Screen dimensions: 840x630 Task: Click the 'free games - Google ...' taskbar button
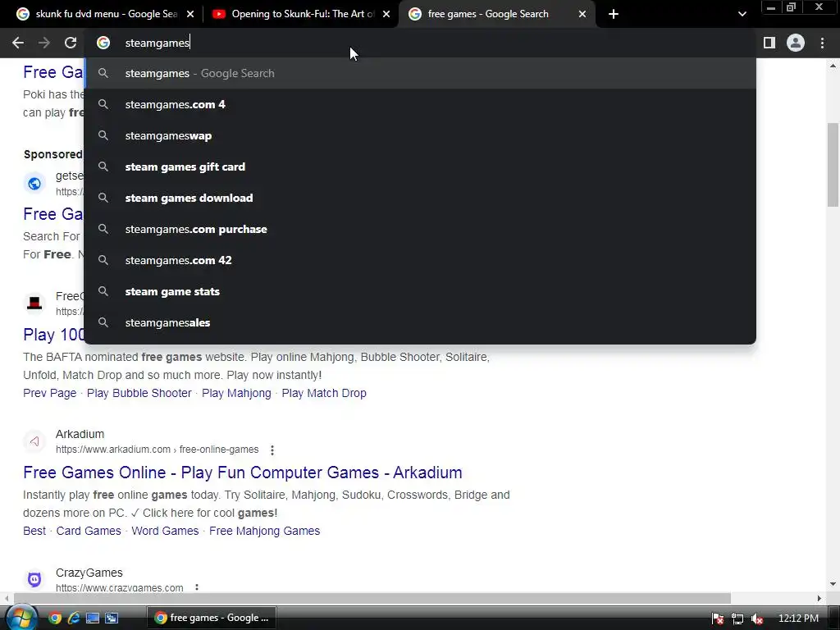point(212,619)
